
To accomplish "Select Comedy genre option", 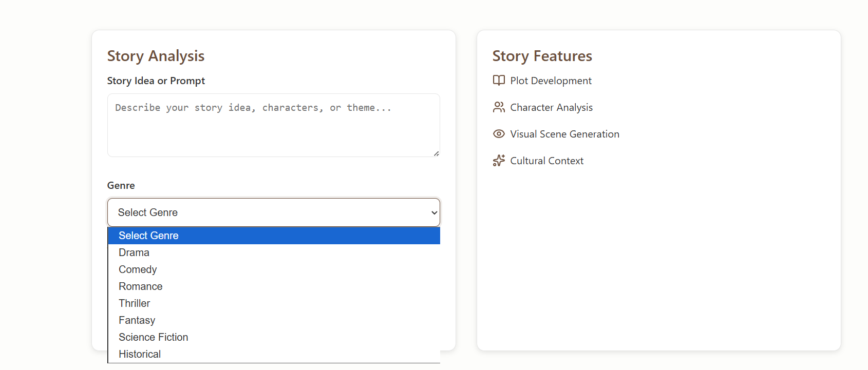I will (138, 269).
